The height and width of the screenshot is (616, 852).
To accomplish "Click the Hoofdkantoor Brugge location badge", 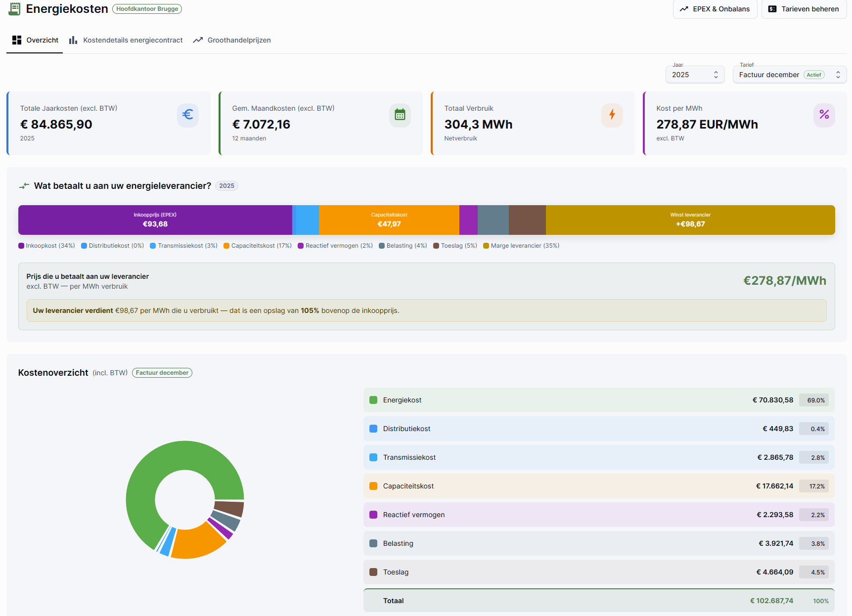I will 147,9.
